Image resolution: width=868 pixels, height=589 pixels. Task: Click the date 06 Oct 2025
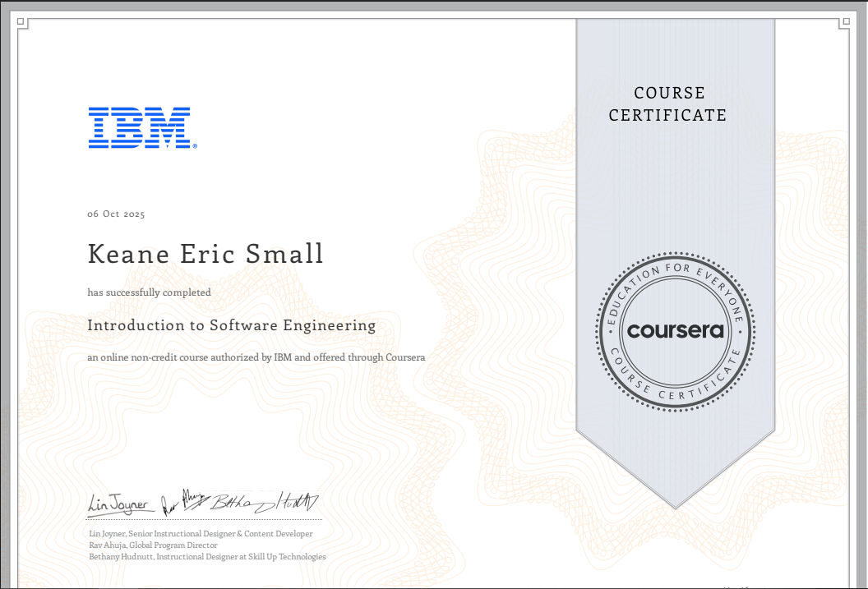click(x=115, y=214)
